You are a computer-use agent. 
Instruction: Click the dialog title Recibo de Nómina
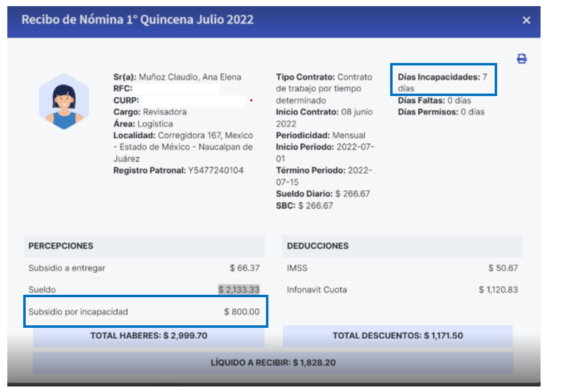(x=138, y=20)
